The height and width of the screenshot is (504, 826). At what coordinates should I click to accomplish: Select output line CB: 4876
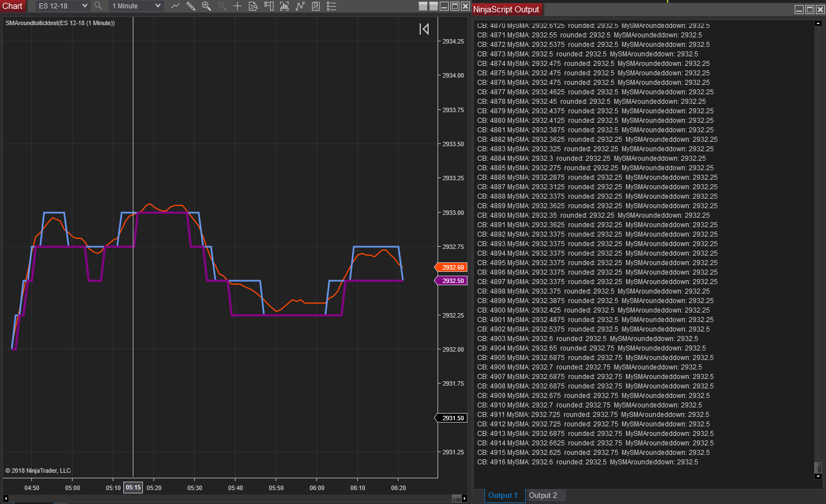[x=593, y=83]
